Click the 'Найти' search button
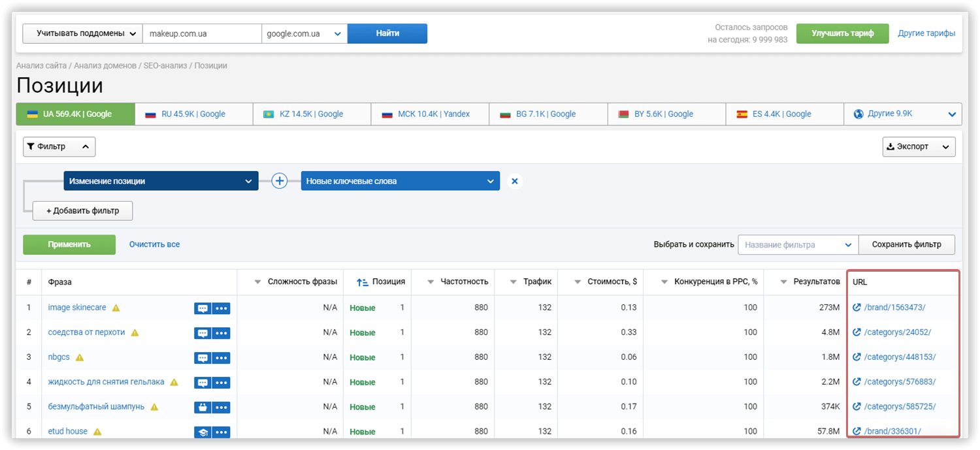980x450 pixels. [x=387, y=33]
